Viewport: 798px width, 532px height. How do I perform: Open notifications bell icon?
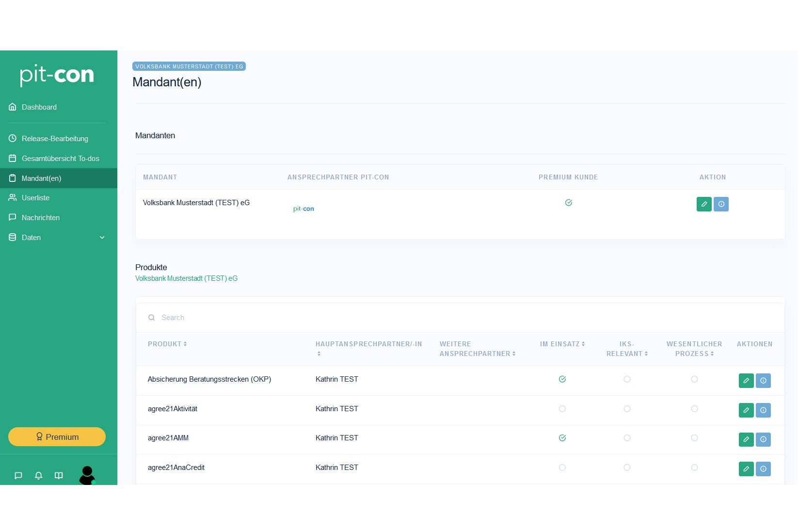pos(39,476)
